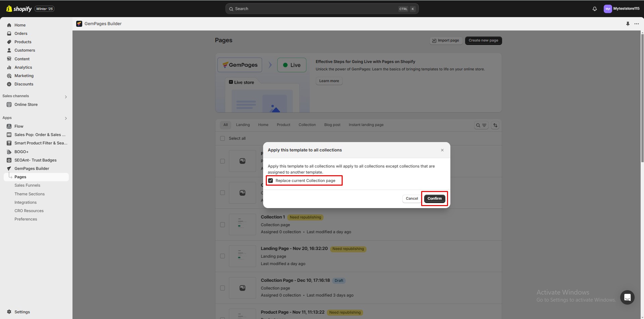Select the BOGO+ app icon

point(9,151)
